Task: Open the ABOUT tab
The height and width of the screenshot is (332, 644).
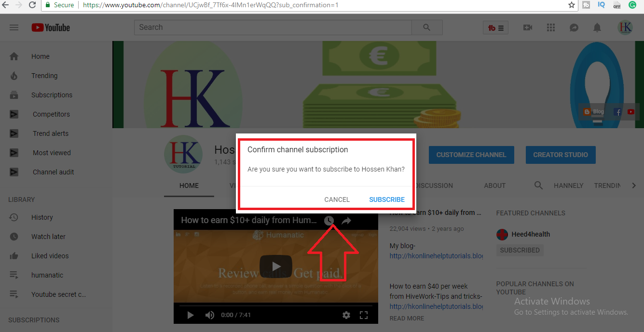Action: point(494,186)
